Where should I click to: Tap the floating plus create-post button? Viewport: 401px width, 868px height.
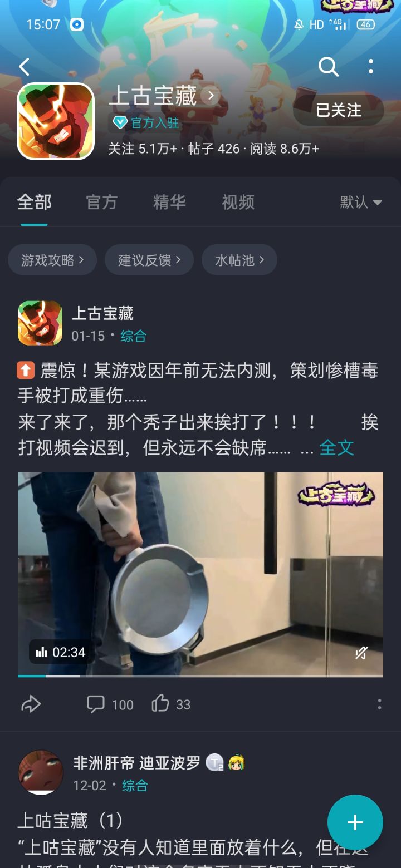coord(355,822)
